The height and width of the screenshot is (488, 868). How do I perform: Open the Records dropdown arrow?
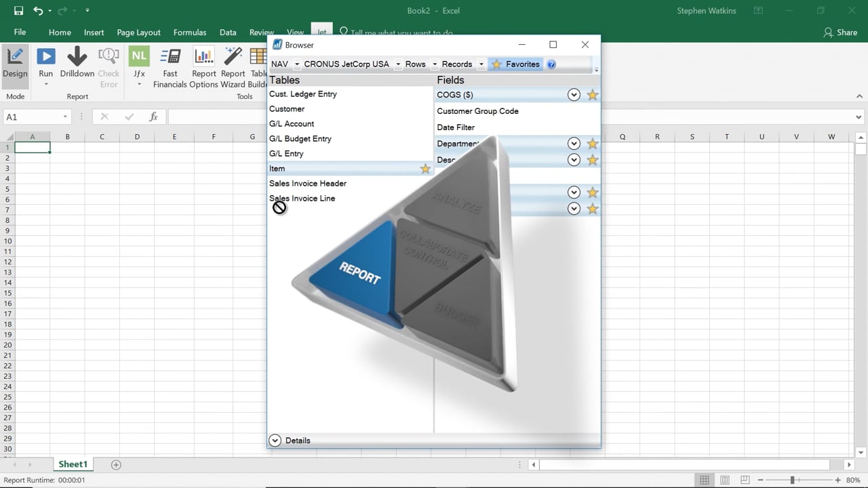tap(481, 64)
